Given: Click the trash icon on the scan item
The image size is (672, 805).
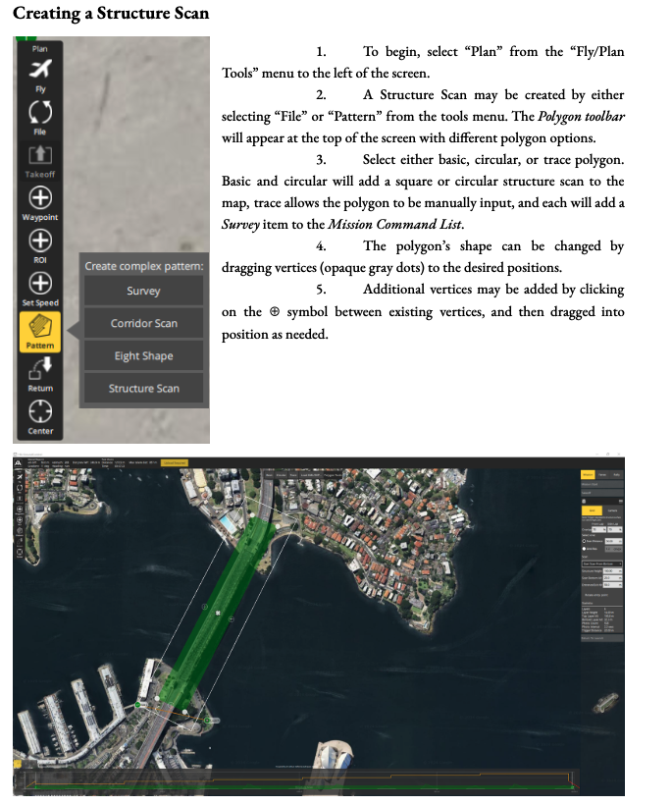Looking at the screenshot, I should tap(584, 501).
